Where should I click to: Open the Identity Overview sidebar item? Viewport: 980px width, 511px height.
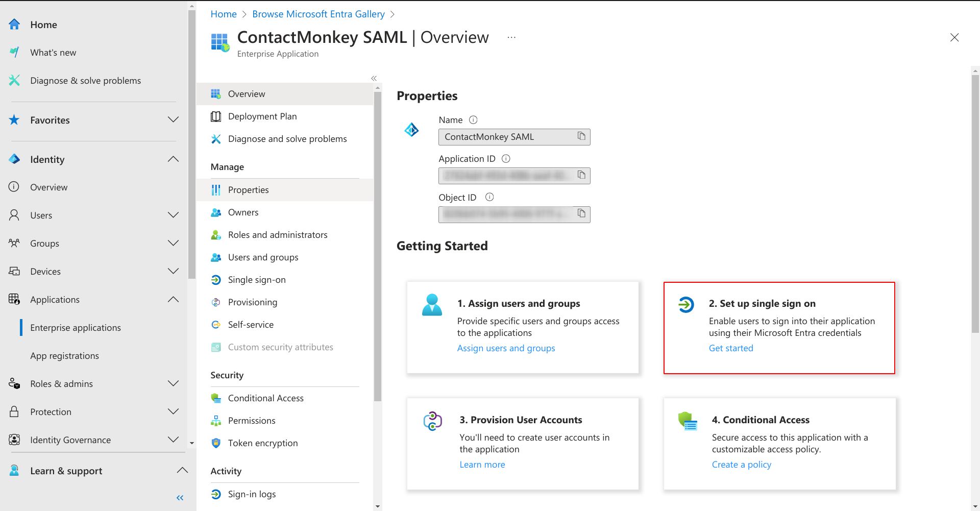[x=48, y=187]
